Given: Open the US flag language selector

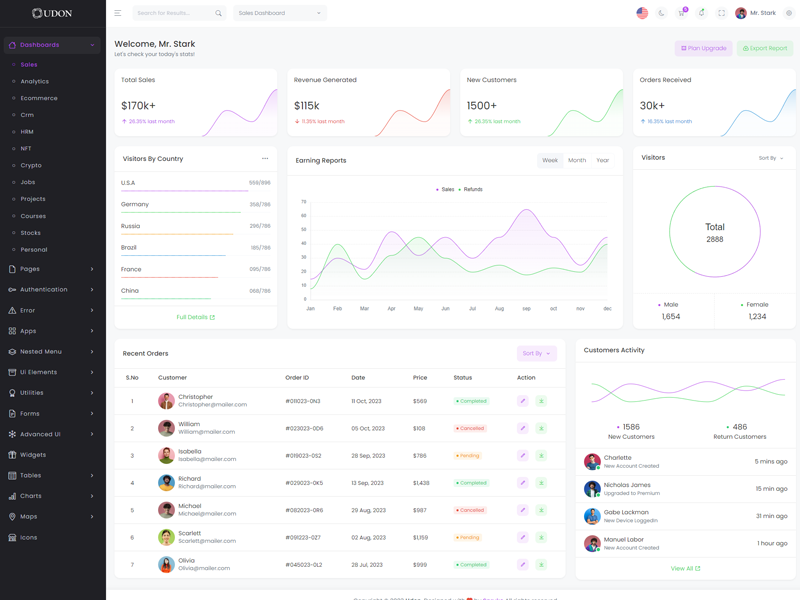Looking at the screenshot, I should (x=642, y=13).
